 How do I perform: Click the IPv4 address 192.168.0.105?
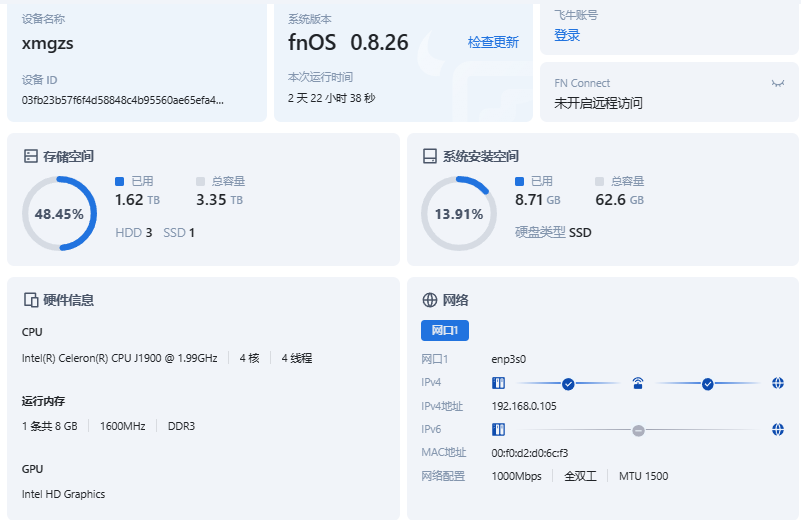(524, 406)
